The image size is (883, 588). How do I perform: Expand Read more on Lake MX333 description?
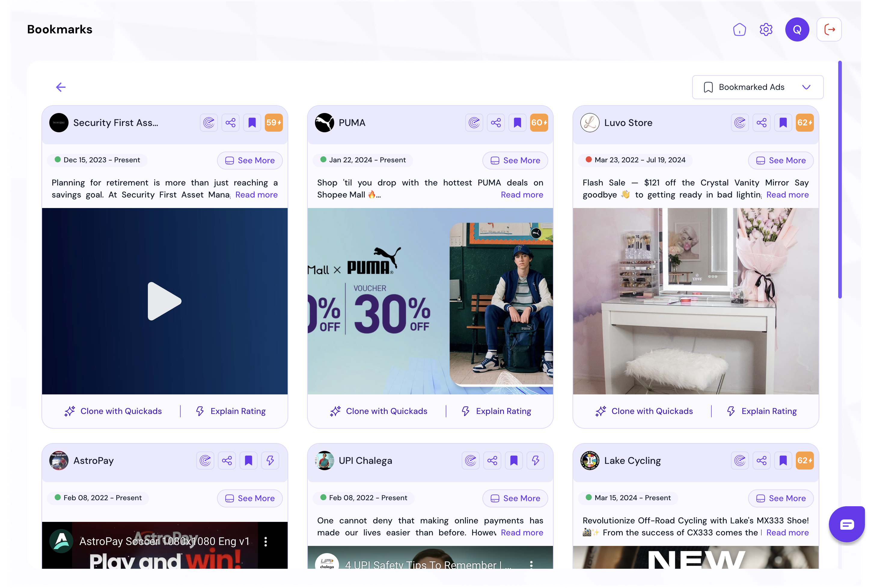787,532
